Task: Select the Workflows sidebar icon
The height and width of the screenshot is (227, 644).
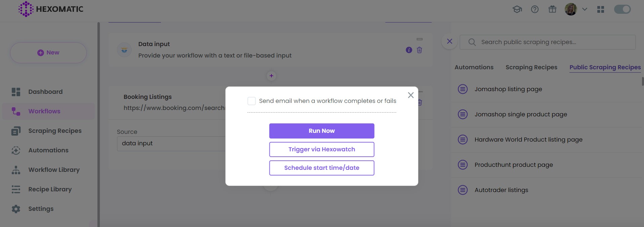Action: click(x=15, y=111)
